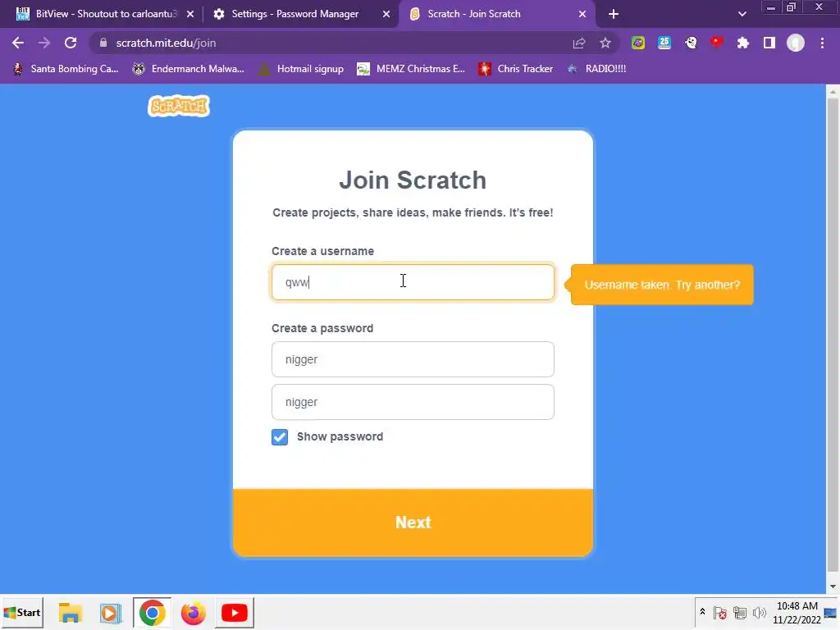Click the "Username taken. Try another?" message
The image size is (840, 630).
click(x=662, y=285)
